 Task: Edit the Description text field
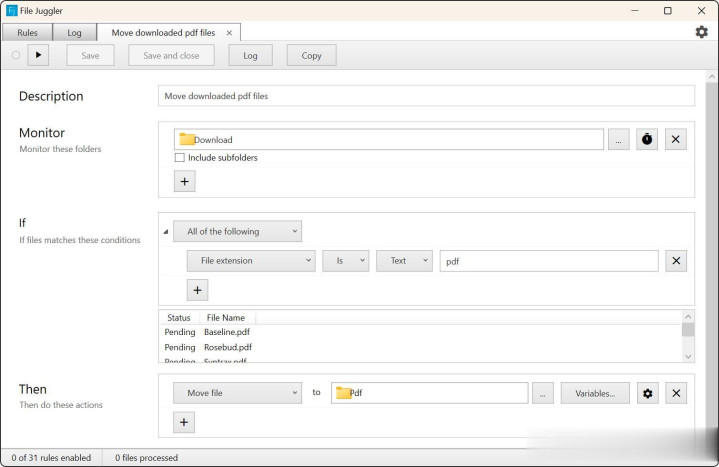(426, 96)
